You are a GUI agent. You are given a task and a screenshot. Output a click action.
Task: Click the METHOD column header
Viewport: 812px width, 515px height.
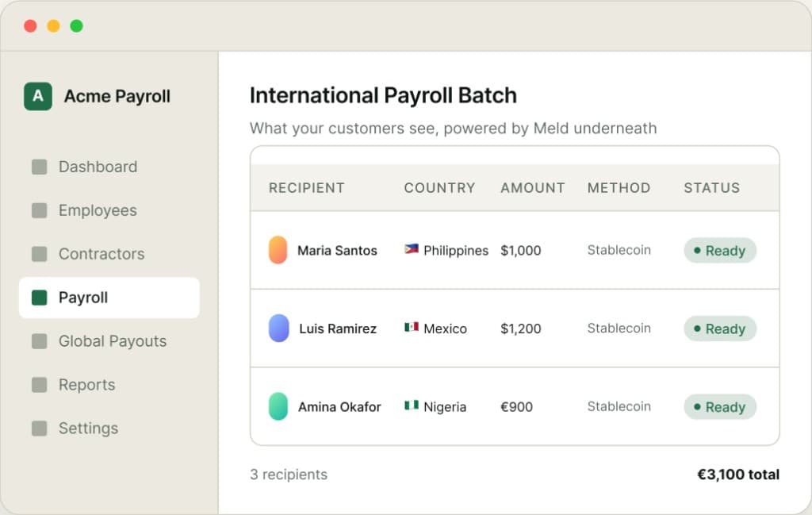(619, 187)
